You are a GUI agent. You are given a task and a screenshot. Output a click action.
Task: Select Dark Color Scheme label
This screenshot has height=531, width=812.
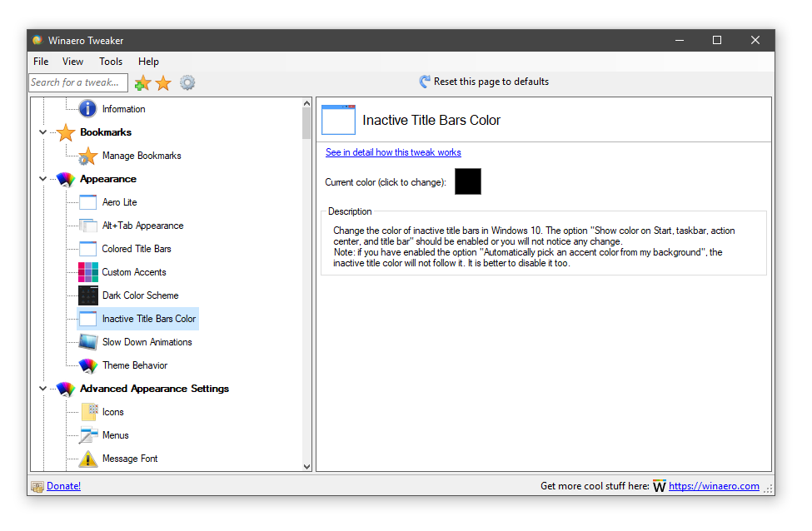coord(141,295)
